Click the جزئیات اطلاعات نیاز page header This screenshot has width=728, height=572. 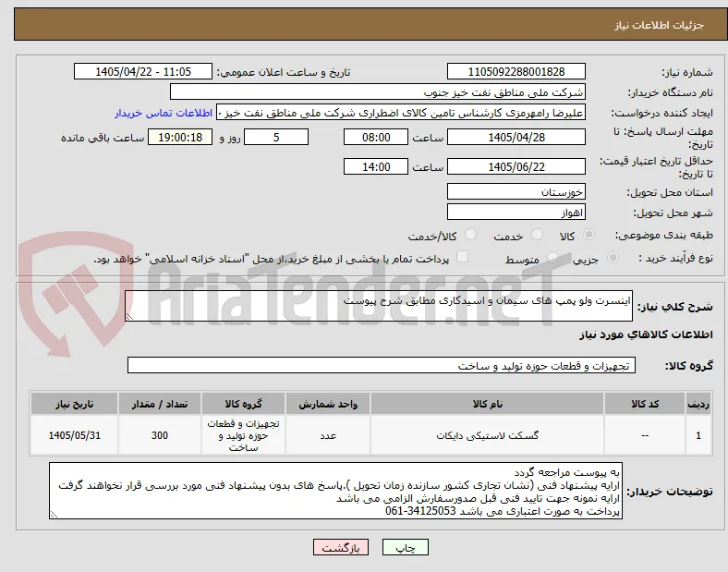660,25
